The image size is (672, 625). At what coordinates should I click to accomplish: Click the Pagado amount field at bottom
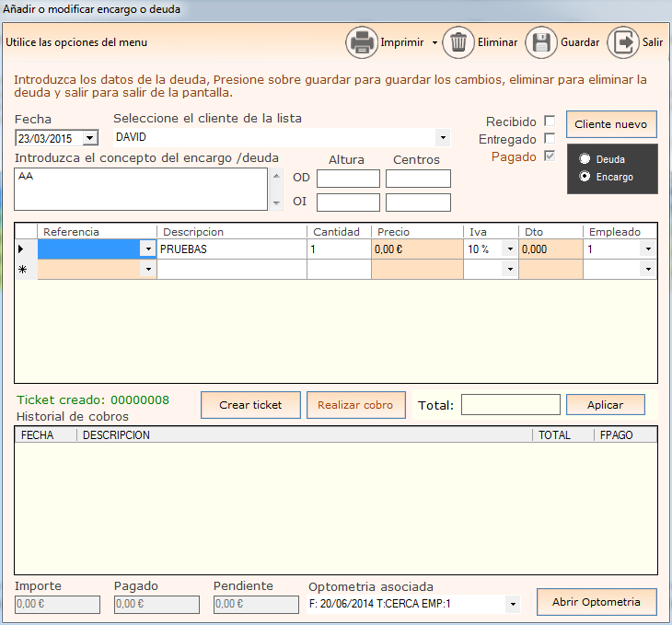156,605
